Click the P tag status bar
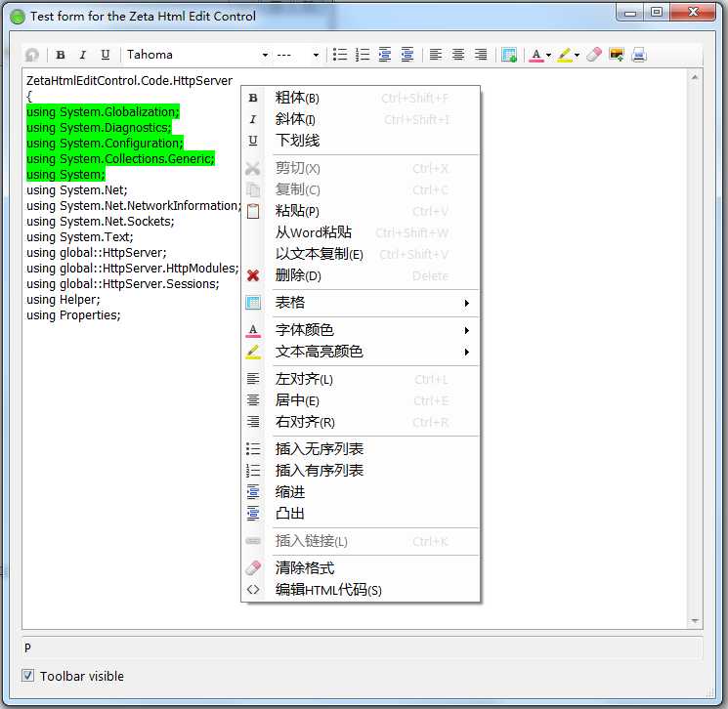The height and width of the screenshot is (709, 728). point(363,647)
